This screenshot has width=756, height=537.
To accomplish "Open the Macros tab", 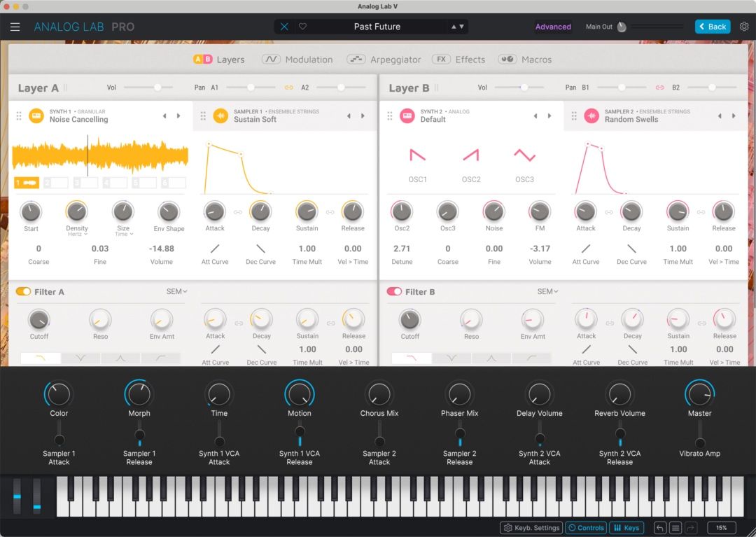I will [524, 60].
